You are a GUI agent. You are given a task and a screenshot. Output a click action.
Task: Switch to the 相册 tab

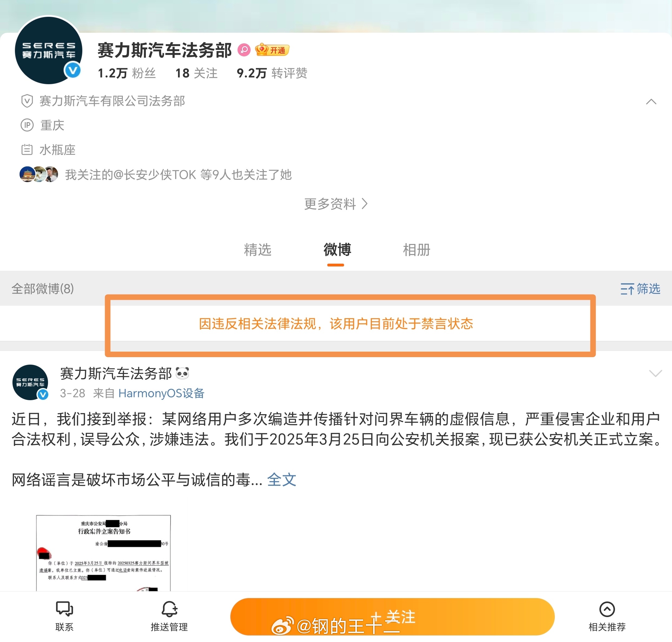tap(416, 250)
